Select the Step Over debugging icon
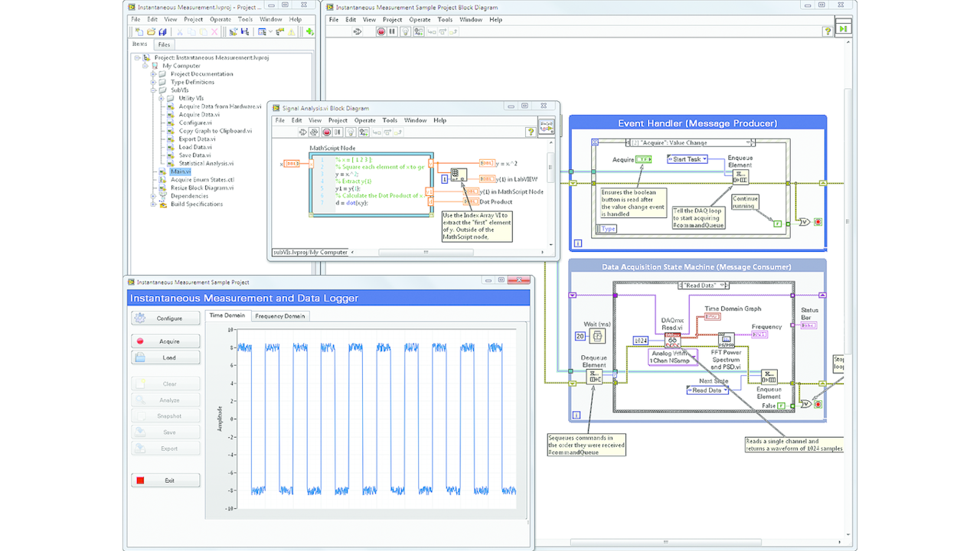 point(388,132)
